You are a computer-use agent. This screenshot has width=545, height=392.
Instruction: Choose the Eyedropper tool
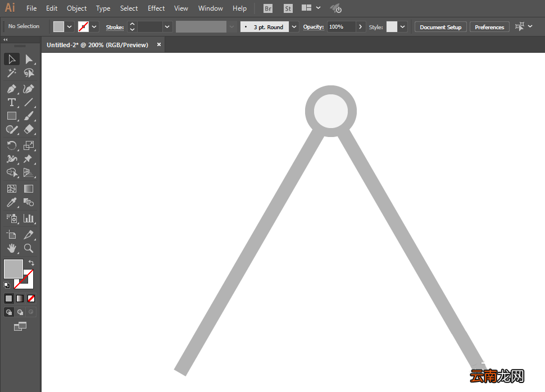pyautogui.click(x=11, y=202)
